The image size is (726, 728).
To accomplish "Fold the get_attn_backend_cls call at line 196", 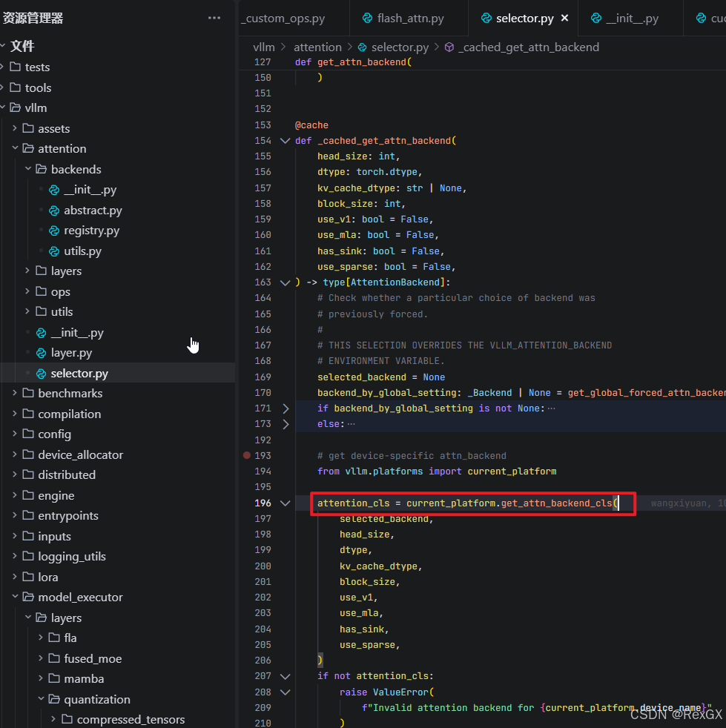I will coord(286,503).
